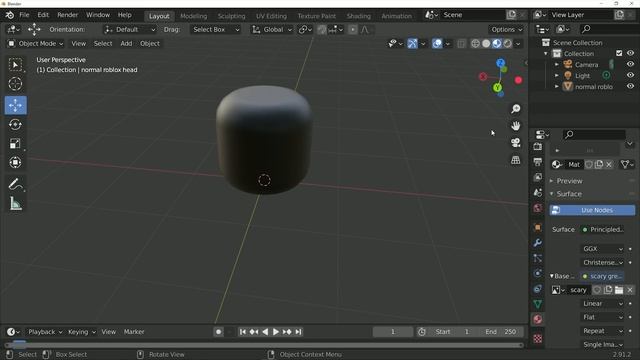Open GGX distribution dropdown
The height and width of the screenshot is (360, 640).
coord(602,249)
